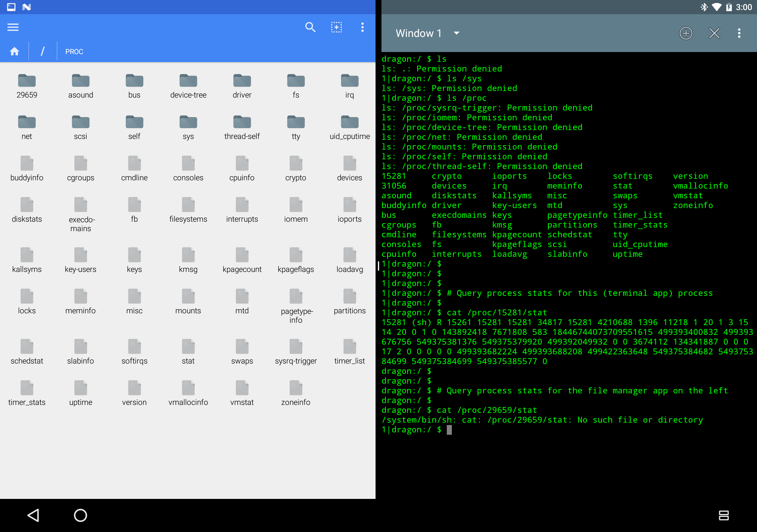Tap split-screen recents button
The image size is (757, 532).
pyautogui.click(x=723, y=515)
